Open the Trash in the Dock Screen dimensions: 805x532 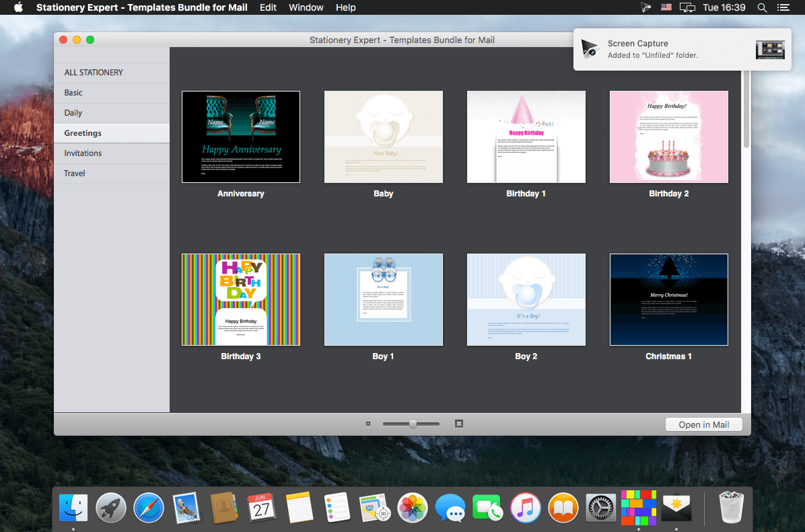coord(731,507)
